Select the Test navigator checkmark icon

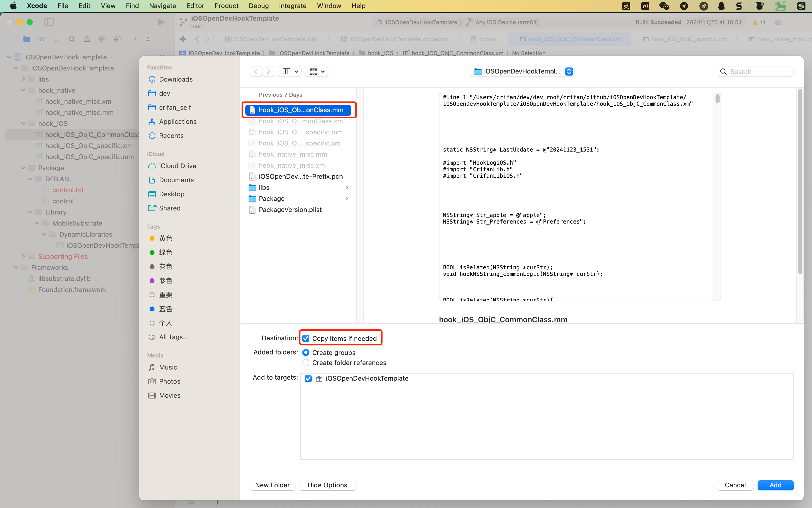pos(103,39)
